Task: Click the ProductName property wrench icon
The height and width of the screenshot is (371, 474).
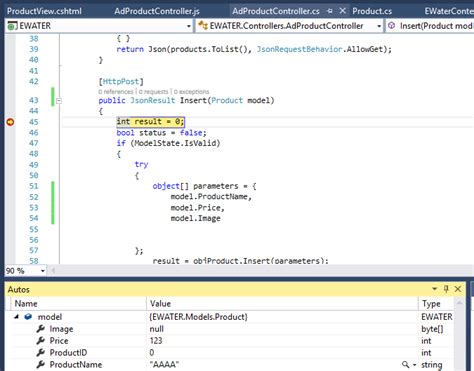Action: (41, 364)
